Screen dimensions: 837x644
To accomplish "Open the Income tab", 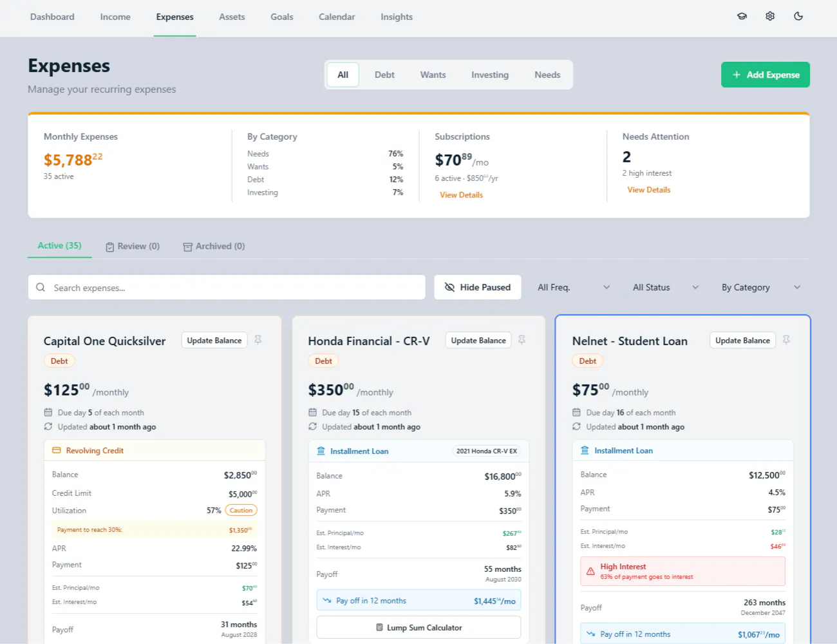I will (115, 17).
